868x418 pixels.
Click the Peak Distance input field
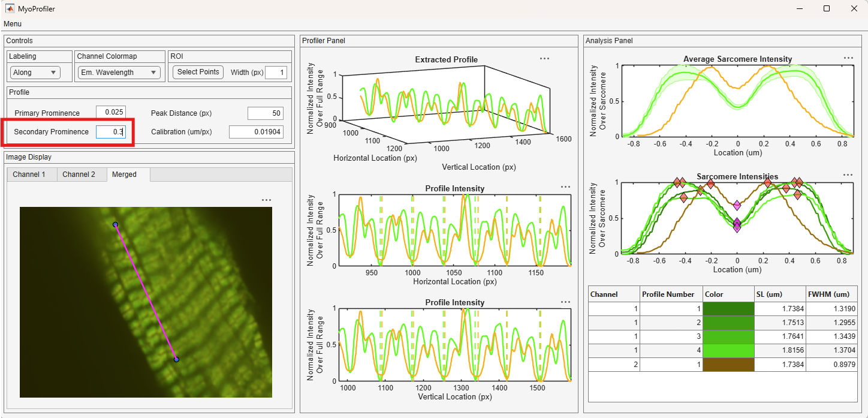point(266,113)
